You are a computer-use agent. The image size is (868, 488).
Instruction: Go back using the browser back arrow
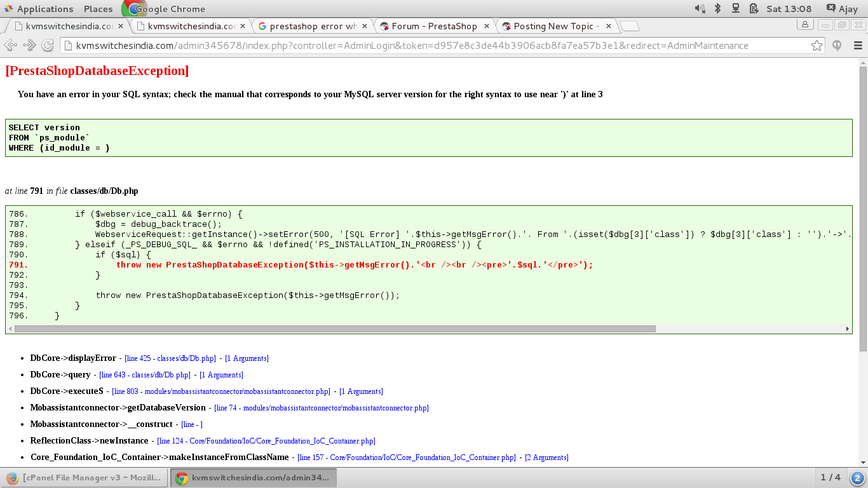click(11, 46)
